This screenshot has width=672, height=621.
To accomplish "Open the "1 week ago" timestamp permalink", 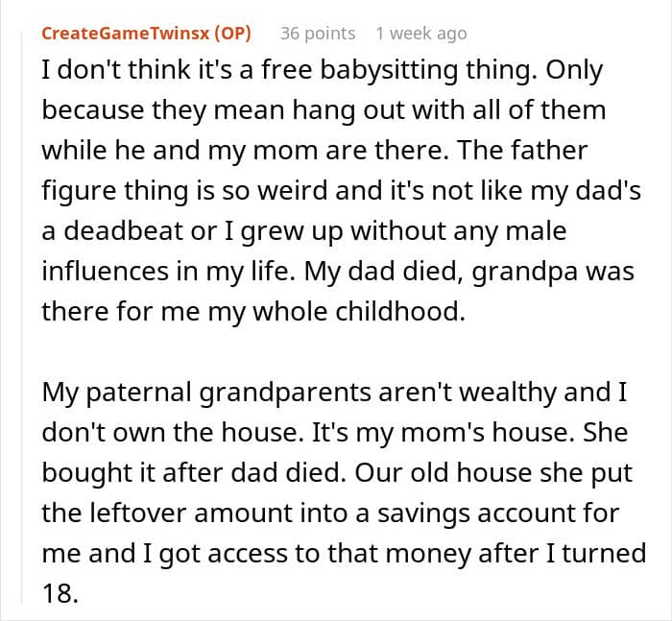I will click(421, 34).
